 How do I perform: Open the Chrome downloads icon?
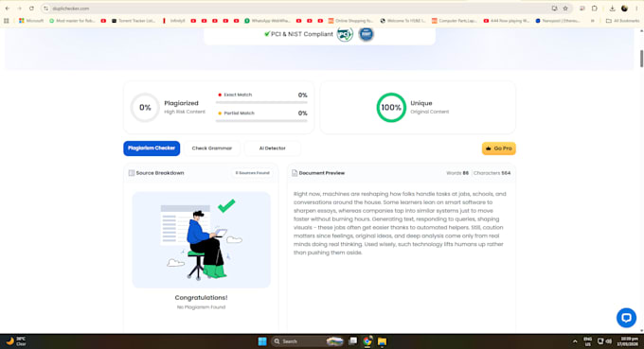[x=612, y=9]
